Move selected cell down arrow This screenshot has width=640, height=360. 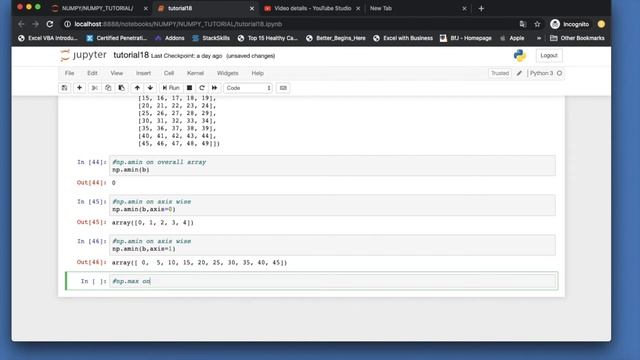pos(150,88)
